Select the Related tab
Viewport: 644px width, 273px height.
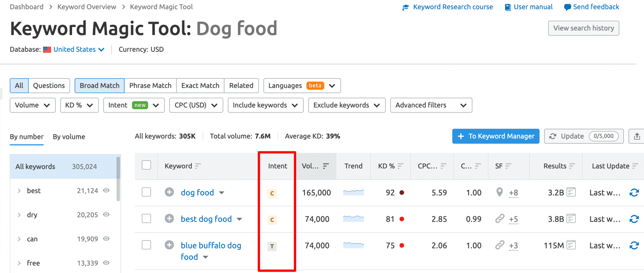(x=241, y=86)
